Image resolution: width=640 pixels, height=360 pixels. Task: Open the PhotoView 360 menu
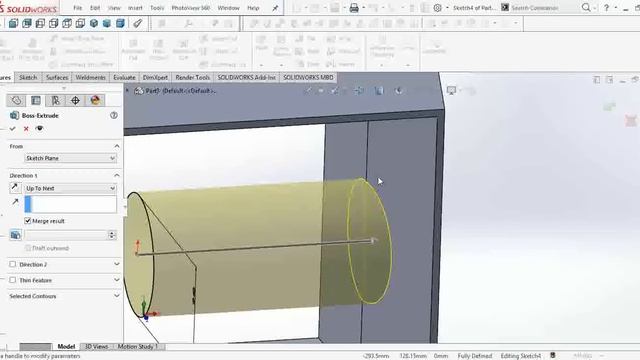pos(191,8)
